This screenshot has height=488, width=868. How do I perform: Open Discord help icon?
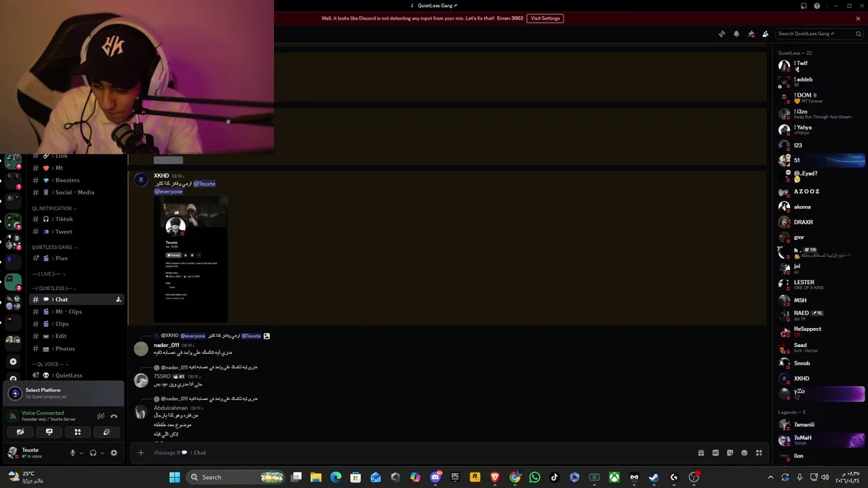pyautogui.click(x=817, y=6)
